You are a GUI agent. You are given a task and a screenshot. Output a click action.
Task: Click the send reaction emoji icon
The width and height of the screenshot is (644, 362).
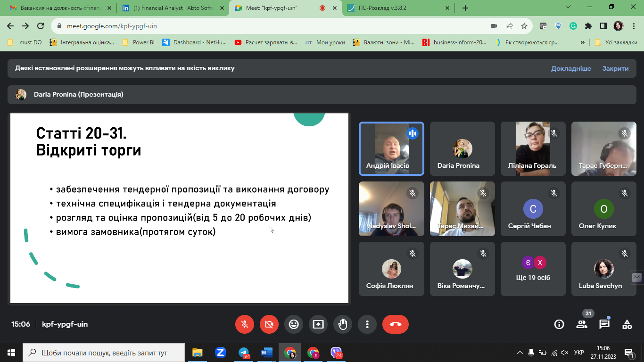point(294,324)
